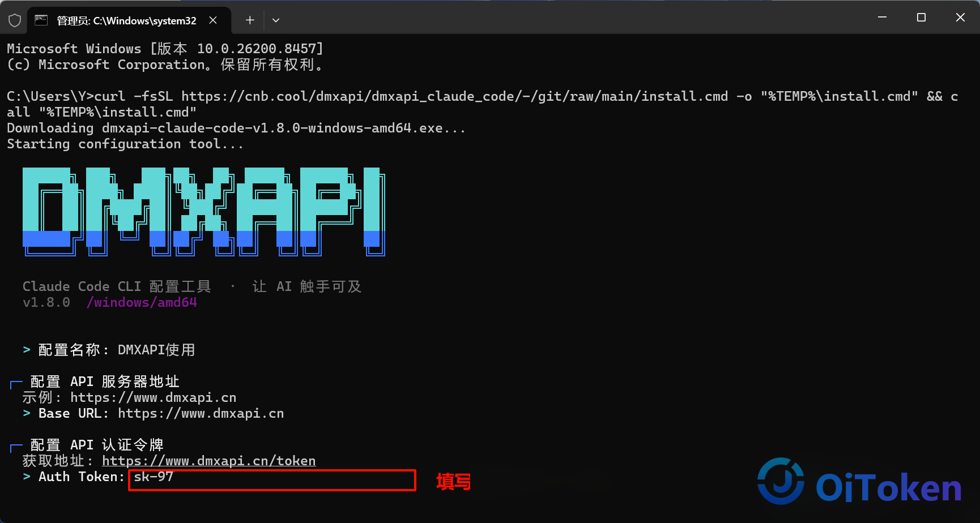Click the Microsoft Windows version line
Viewport: 980px width, 523px height.
165,49
